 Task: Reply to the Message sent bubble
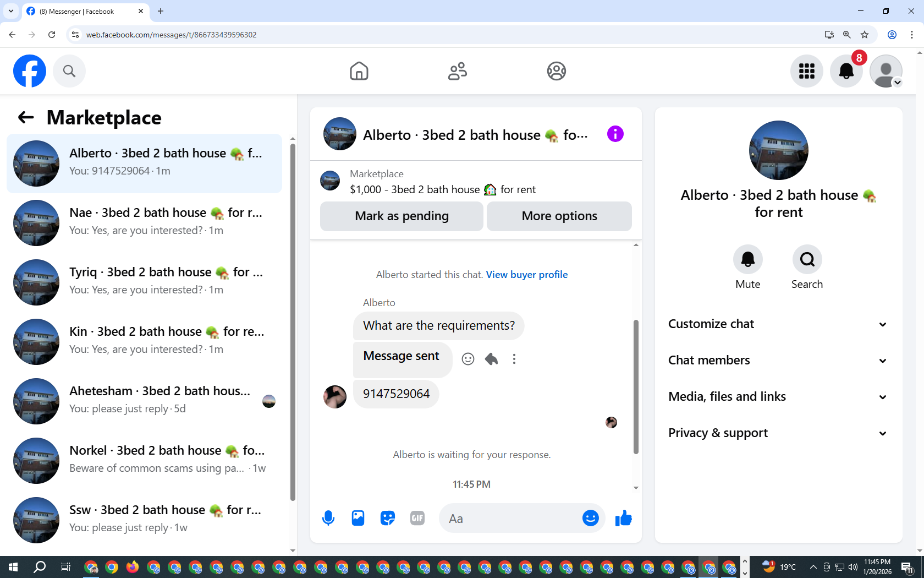coord(491,359)
